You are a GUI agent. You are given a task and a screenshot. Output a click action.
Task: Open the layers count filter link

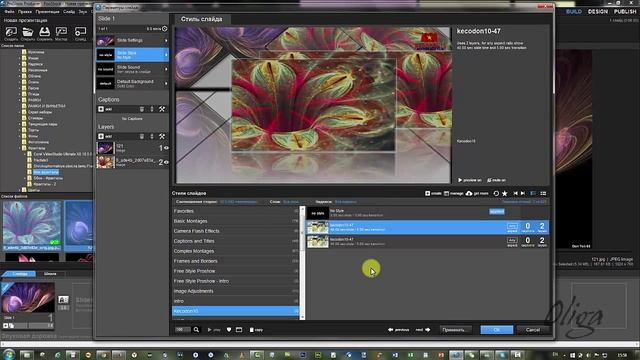click(291, 202)
